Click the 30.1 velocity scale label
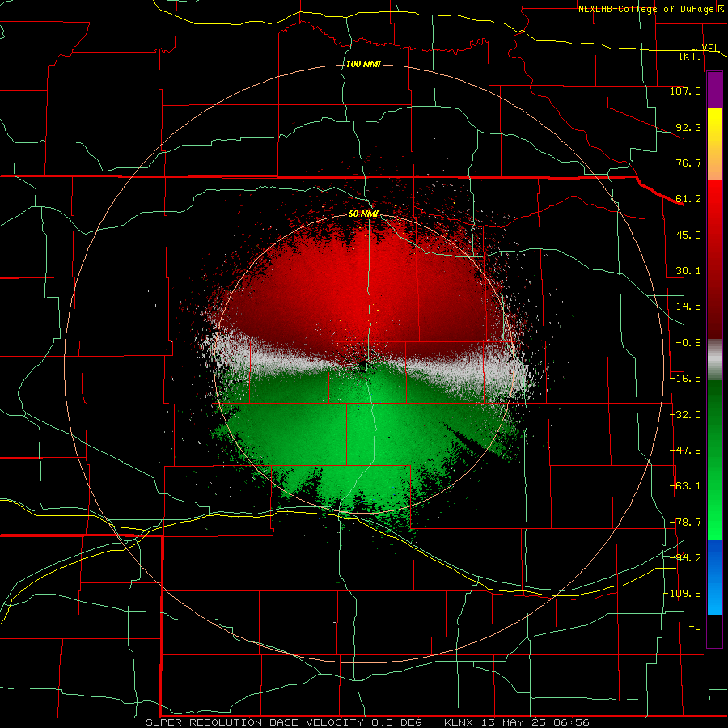Viewport: 728px width, 728px height. click(688, 271)
